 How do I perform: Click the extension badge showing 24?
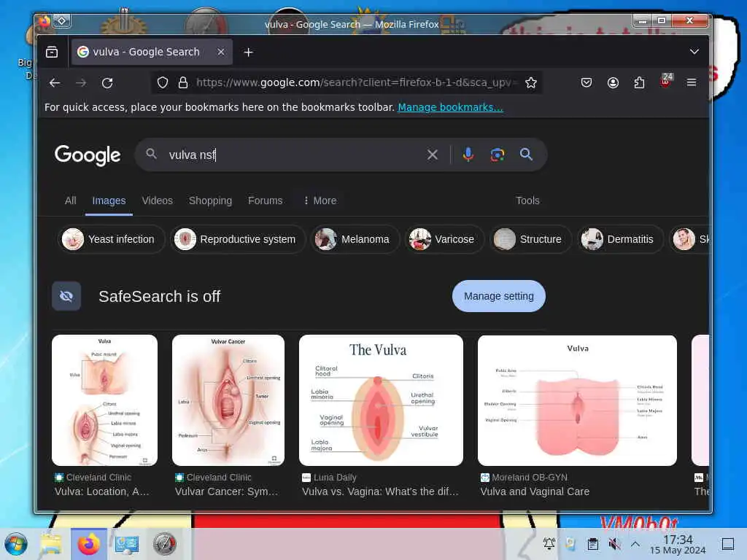[666, 80]
